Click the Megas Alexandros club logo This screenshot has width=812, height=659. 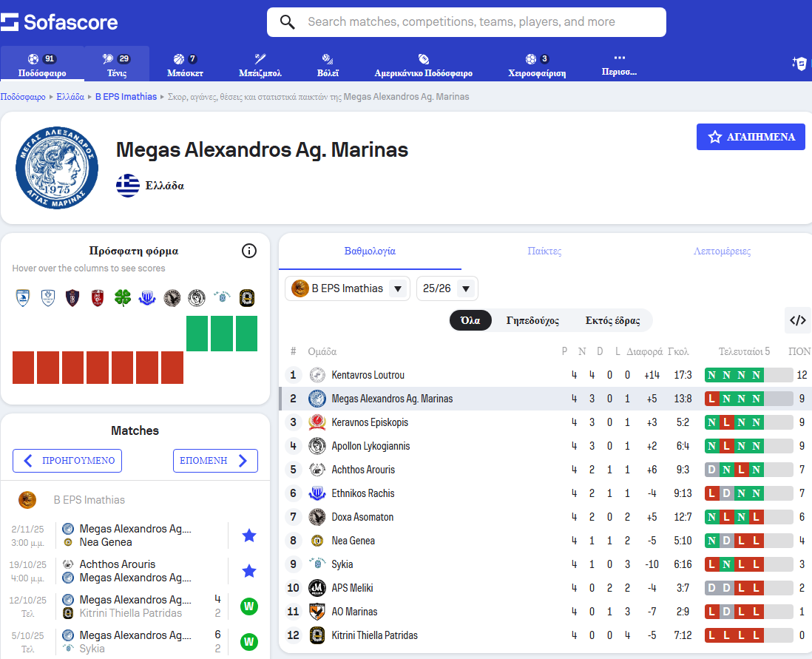[57, 168]
